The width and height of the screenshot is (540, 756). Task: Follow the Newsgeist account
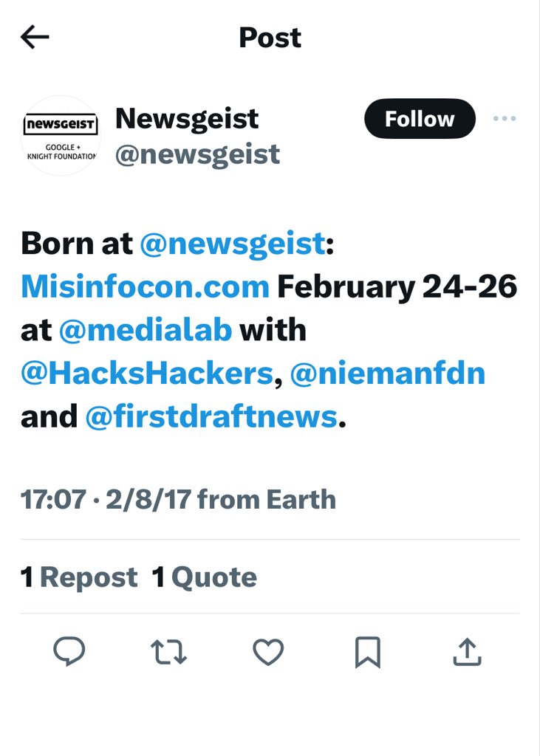pyautogui.click(x=420, y=119)
